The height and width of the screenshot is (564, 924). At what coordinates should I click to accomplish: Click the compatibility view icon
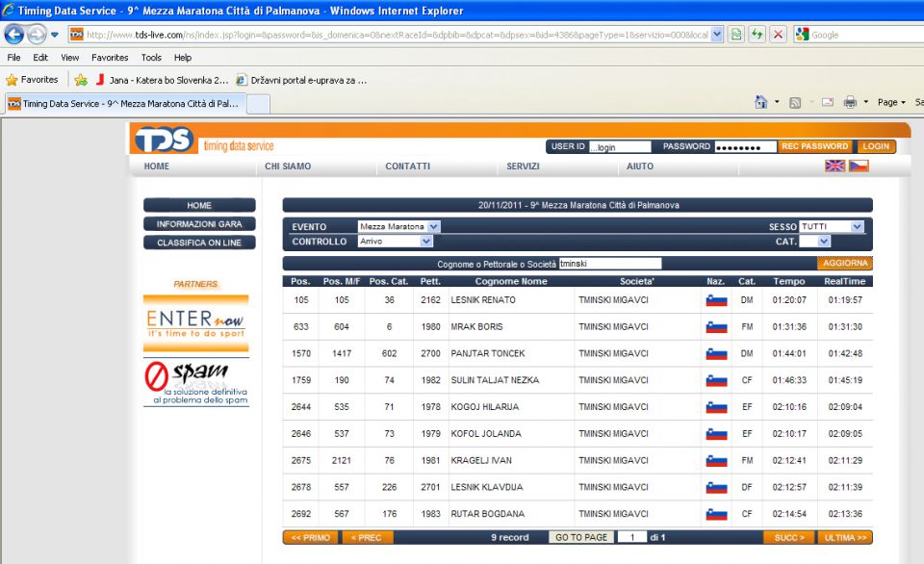click(x=736, y=35)
